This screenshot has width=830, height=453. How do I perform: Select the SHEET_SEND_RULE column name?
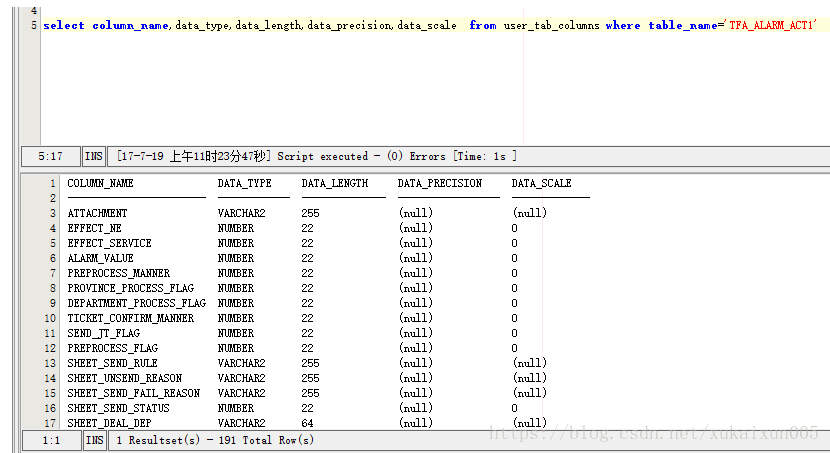tap(112, 363)
